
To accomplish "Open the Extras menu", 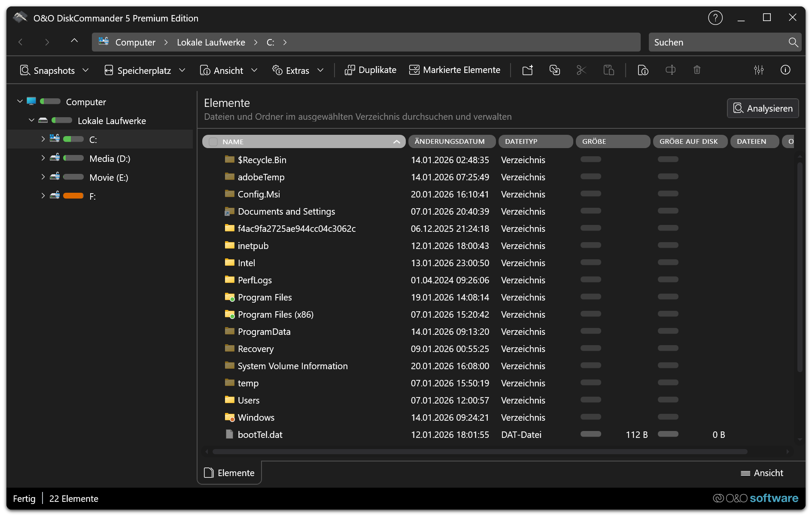I will (x=298, y=70).
